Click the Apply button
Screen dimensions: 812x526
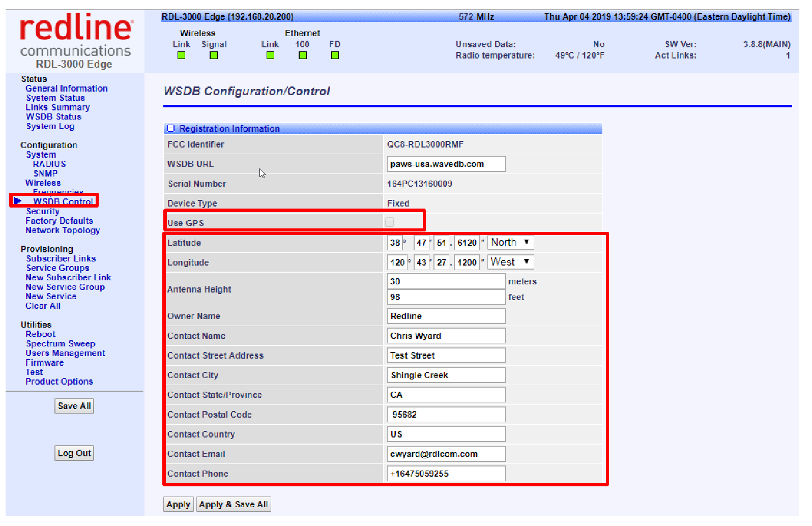point(179,505)
